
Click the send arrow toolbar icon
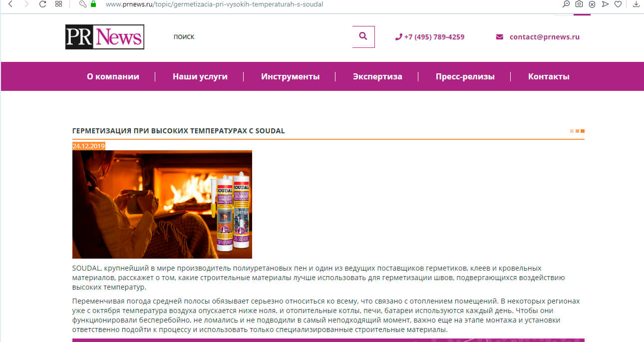(605, 4)
